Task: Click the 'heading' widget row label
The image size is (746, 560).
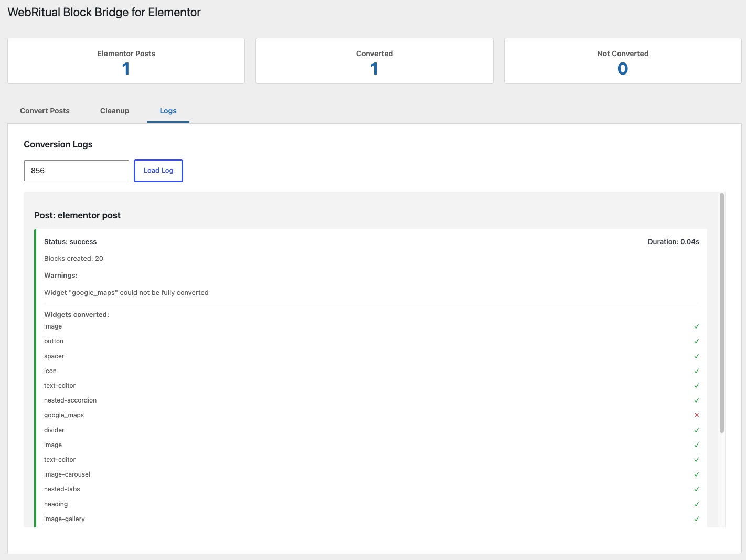Action: coord(56,504)
